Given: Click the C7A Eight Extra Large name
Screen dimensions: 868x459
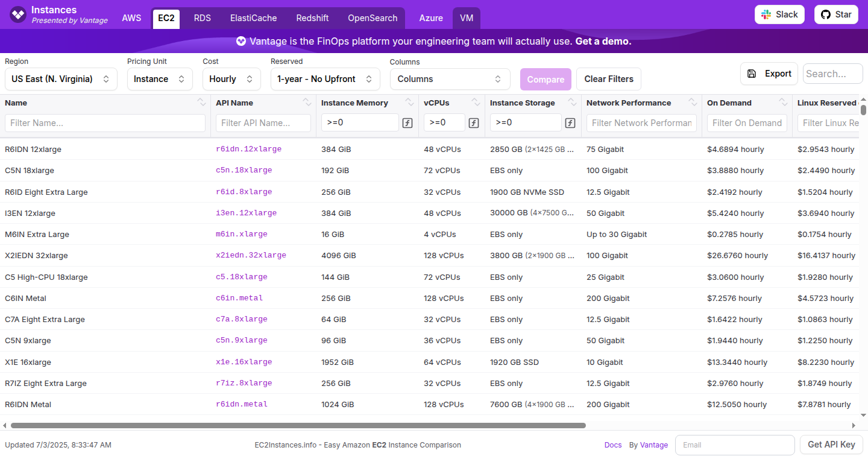Looking at the screenshot, I should tap(45, 319).
